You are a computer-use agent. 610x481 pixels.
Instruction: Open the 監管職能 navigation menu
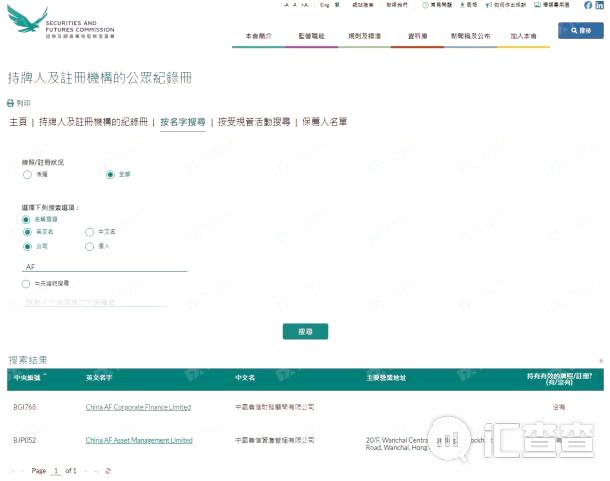311,36
